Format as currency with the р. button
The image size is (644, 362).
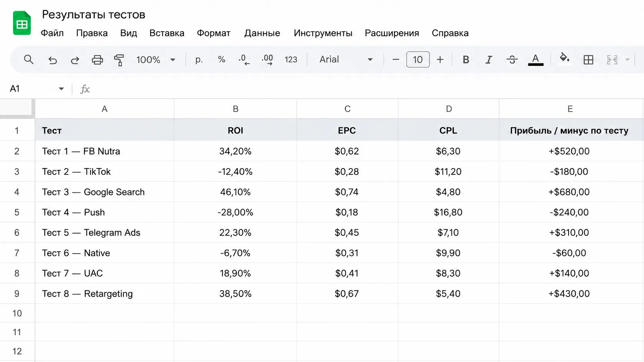(199, 60)
